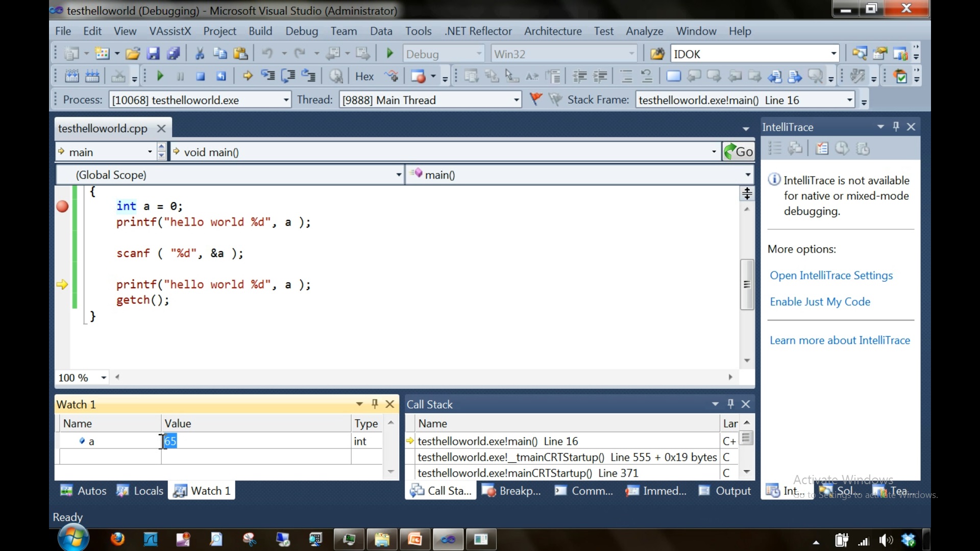The image size is (980, 551).
Task: Click the empty Watch 1 name row
Action: coord(110,457)
